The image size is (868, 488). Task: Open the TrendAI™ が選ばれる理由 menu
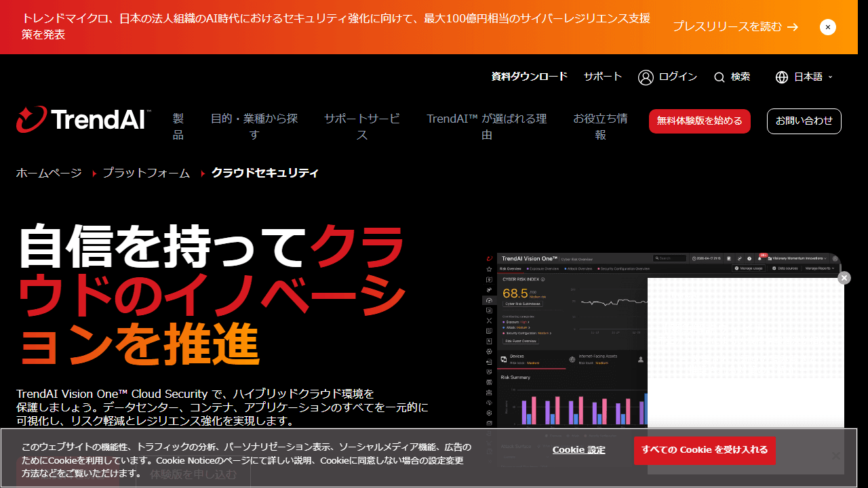point(487,127)
